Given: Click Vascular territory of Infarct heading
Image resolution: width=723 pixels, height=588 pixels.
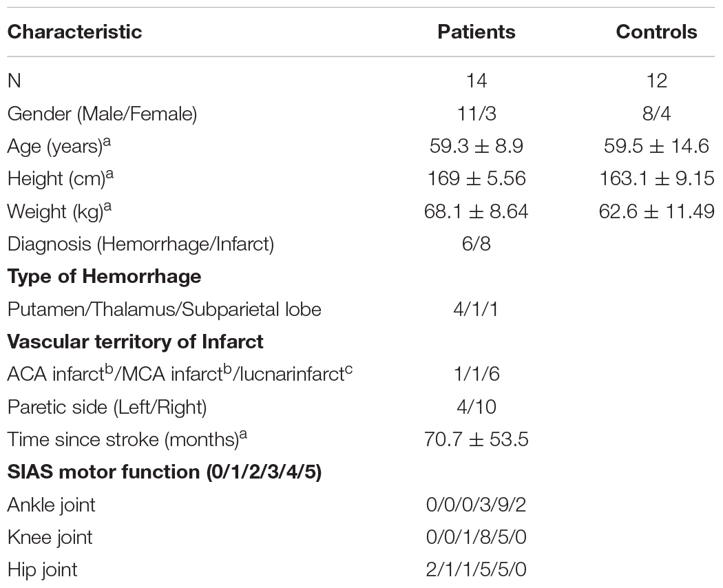Looking at the screenshot, I should point(135,342).
